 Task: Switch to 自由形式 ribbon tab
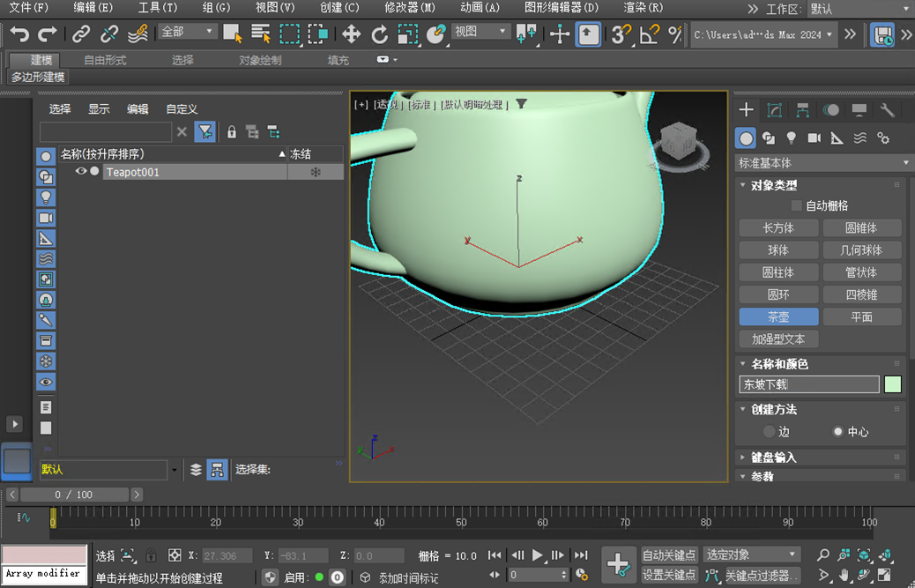105,60
